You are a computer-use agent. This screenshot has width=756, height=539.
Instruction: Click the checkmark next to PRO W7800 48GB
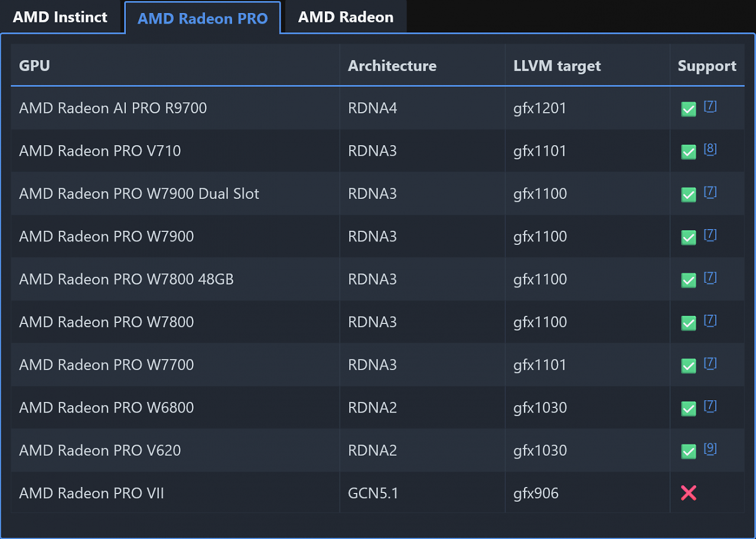point(688,280)
